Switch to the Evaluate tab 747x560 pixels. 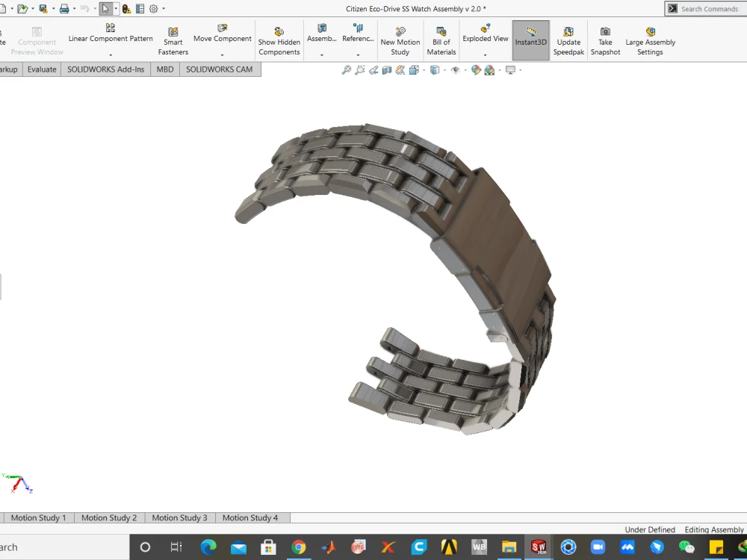point(42,69)
